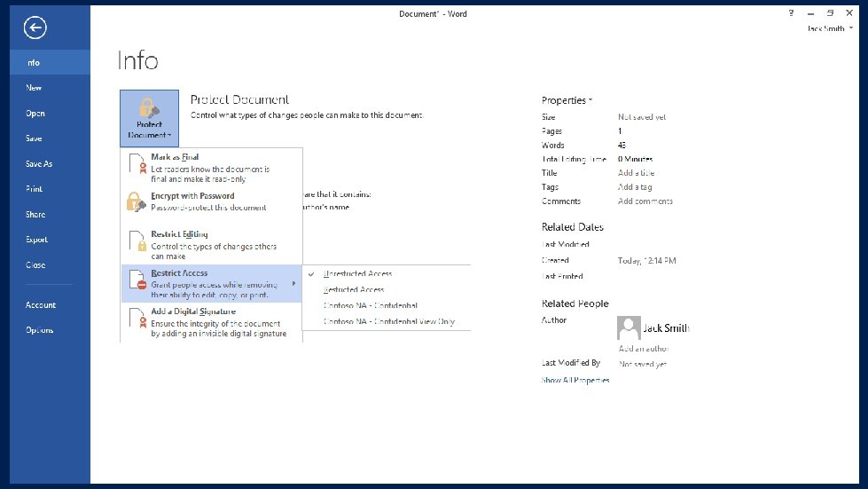Choose Save in the backstage sidebar
Screen dimensions: 868x489
pos(50,138)
